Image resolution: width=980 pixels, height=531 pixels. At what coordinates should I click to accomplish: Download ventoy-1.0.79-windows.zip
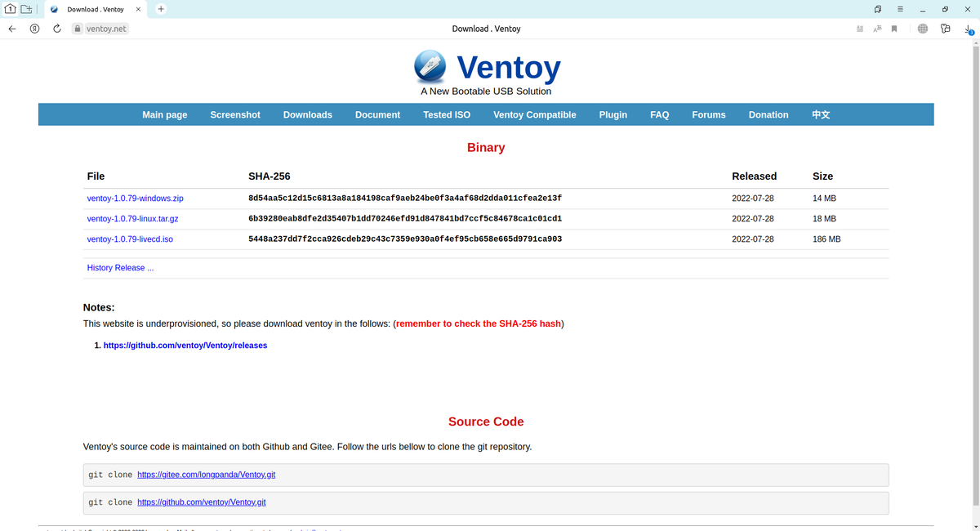(x=136, y=199)
